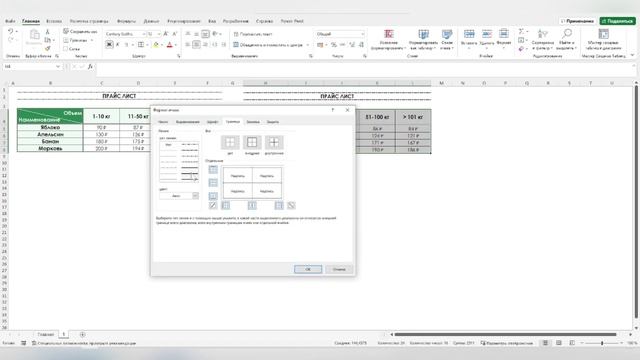Screen dimensions: 640x360
Task: Open the font name dropdown
Action: point(144,34)
